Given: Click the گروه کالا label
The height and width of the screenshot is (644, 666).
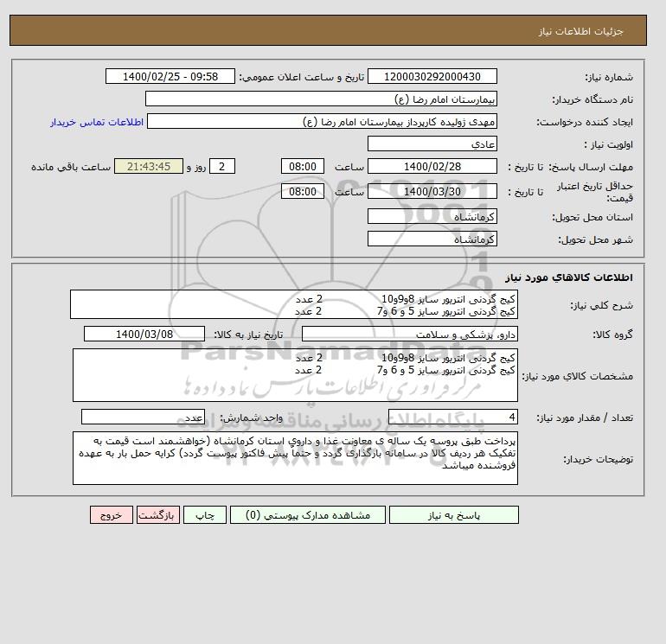Looking at the screenshot, I should [613, 335].
